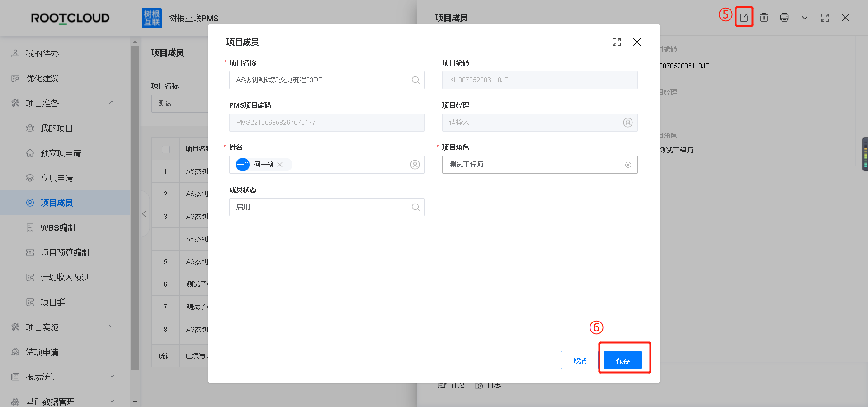Open the chevron dropdown next to the print icon

[x=805, y=18]
